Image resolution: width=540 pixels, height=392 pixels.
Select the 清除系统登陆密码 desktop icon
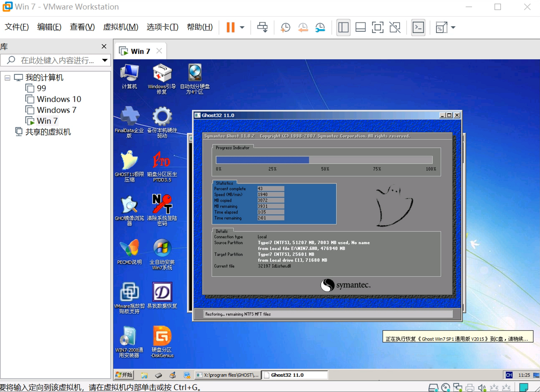[162, 210]
